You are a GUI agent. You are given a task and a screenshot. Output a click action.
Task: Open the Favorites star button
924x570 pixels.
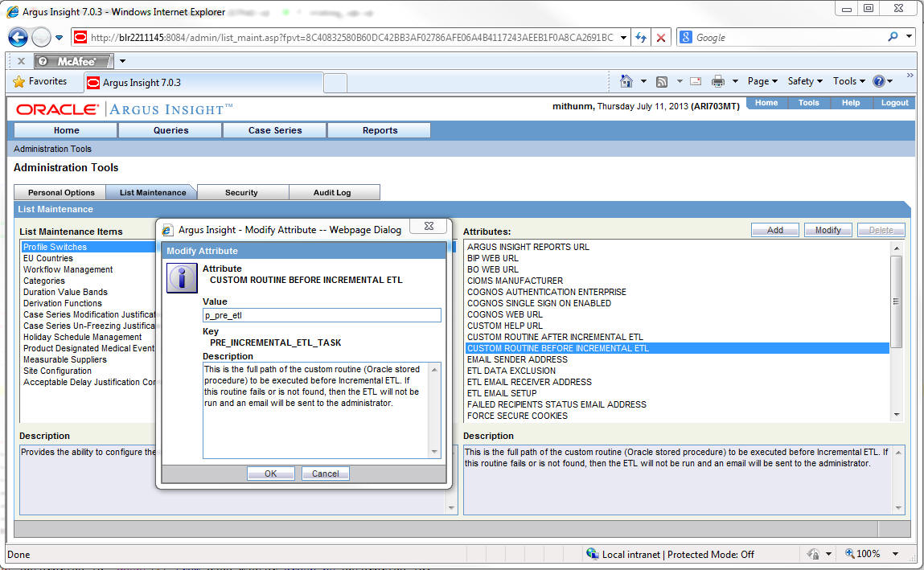40,82
